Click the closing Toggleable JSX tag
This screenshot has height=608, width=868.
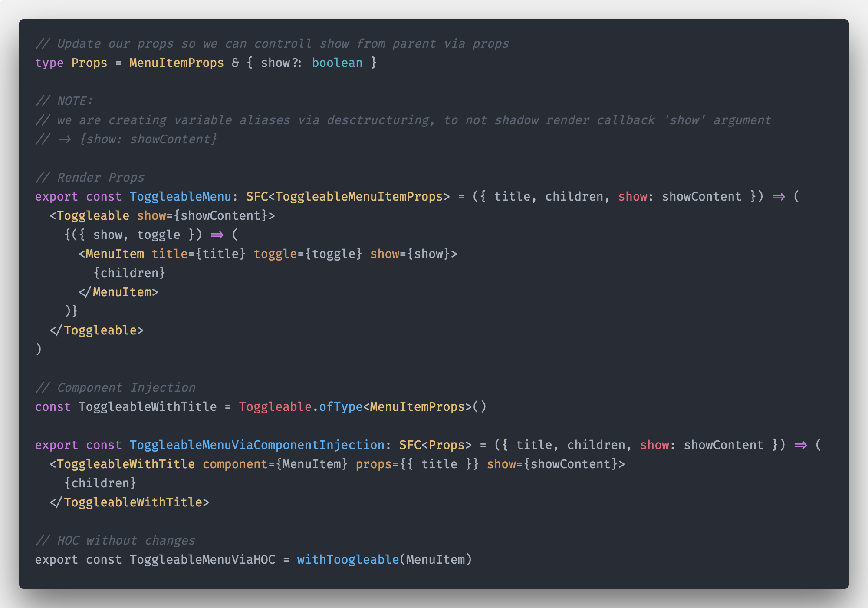point(100,330)
